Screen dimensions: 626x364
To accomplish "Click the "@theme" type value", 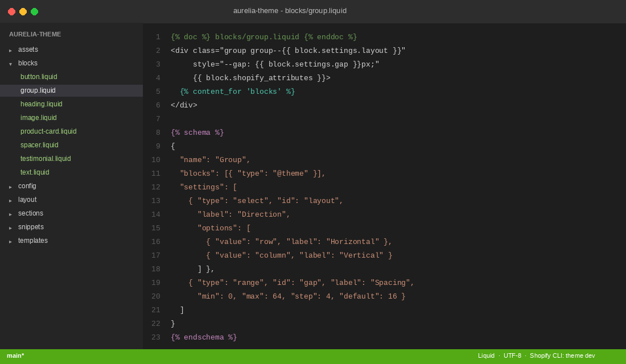I will click(290, 173).
